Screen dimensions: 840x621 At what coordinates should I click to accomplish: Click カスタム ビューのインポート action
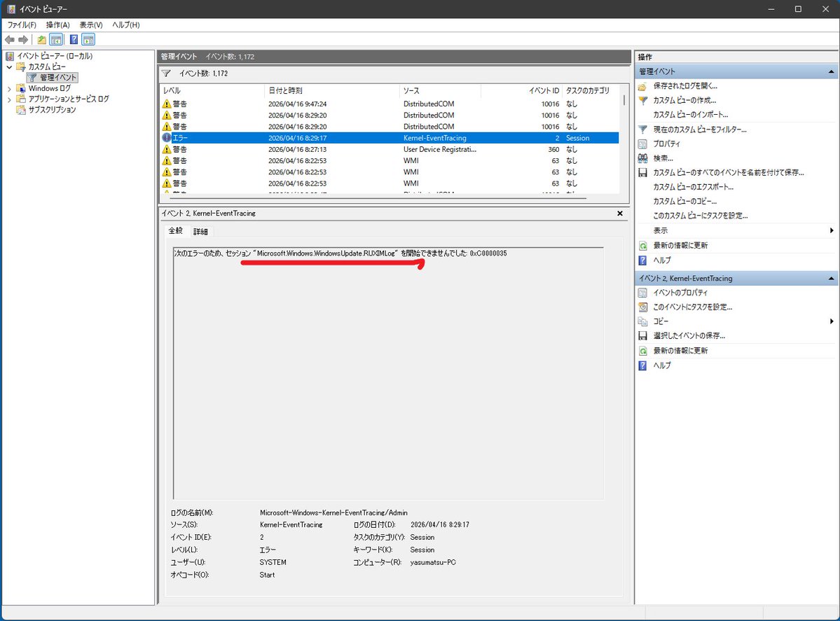[x=690, y=115]
